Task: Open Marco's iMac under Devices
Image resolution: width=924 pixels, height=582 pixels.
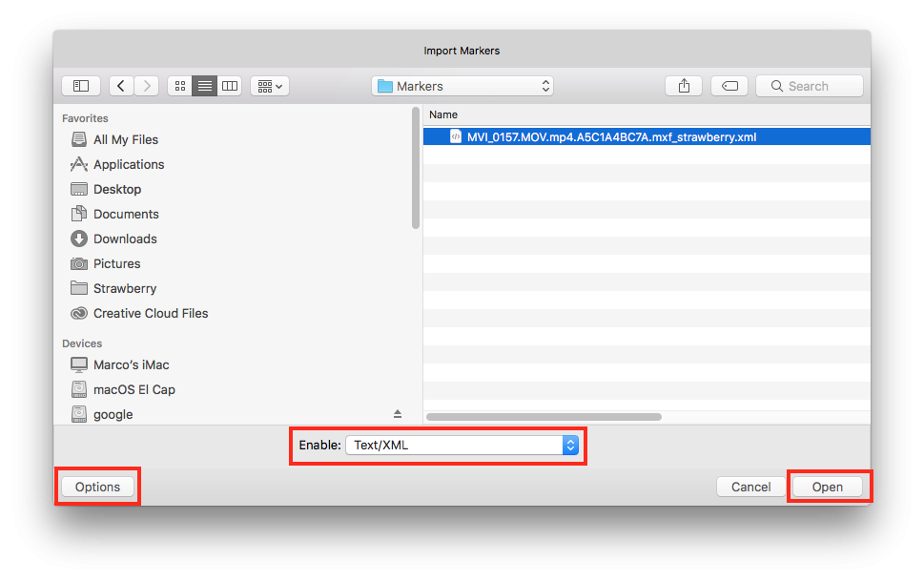Action: tap(131, 364)
